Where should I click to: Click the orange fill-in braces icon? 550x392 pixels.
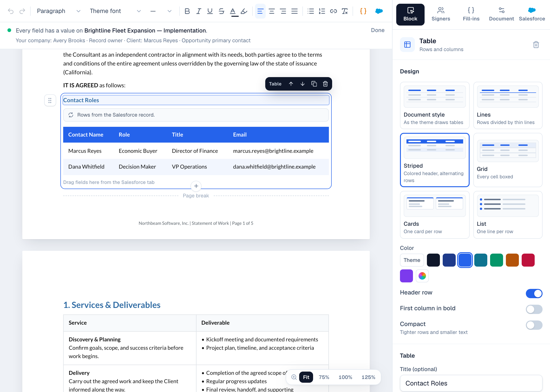(363, 11)
